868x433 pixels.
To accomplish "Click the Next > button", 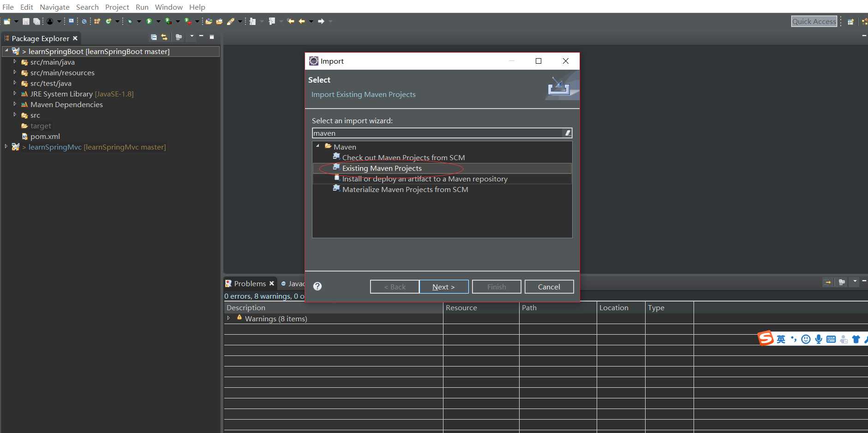I will coord(443,287).
